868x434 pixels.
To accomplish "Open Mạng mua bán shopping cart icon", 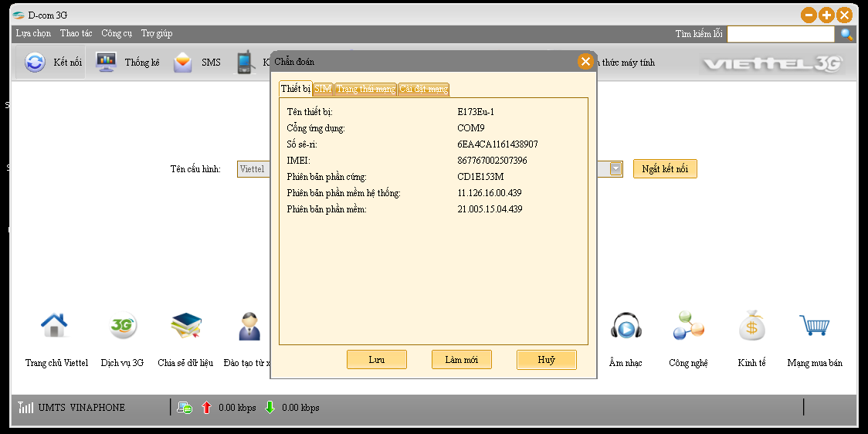I will coord(815,325).
